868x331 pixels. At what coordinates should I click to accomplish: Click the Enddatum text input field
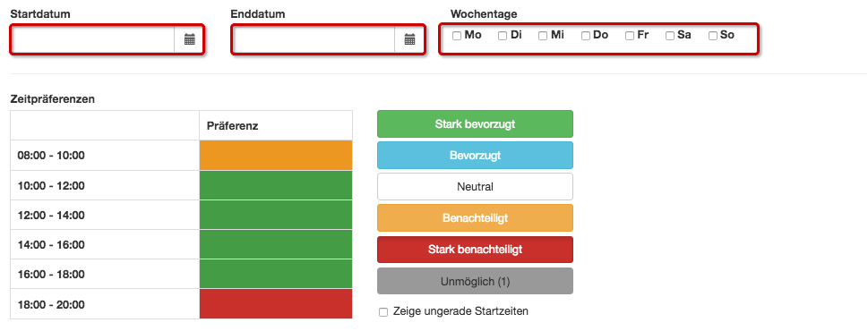(314, 39)
